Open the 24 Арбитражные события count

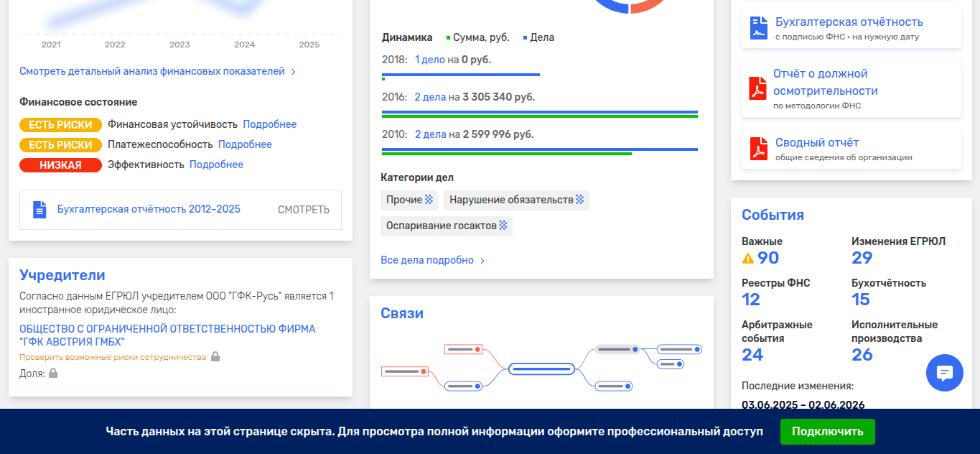pos(752,355)
